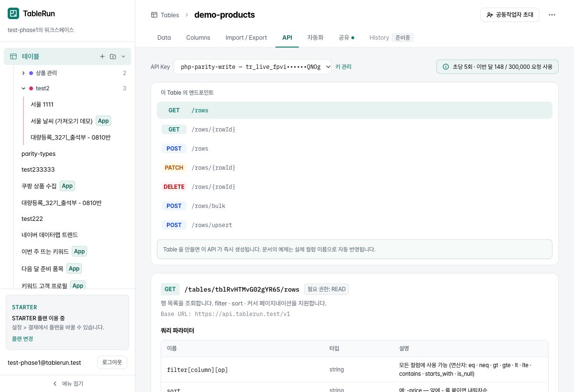Select the parity-types table
Screen dimensions: 574x392
[38, 153]
